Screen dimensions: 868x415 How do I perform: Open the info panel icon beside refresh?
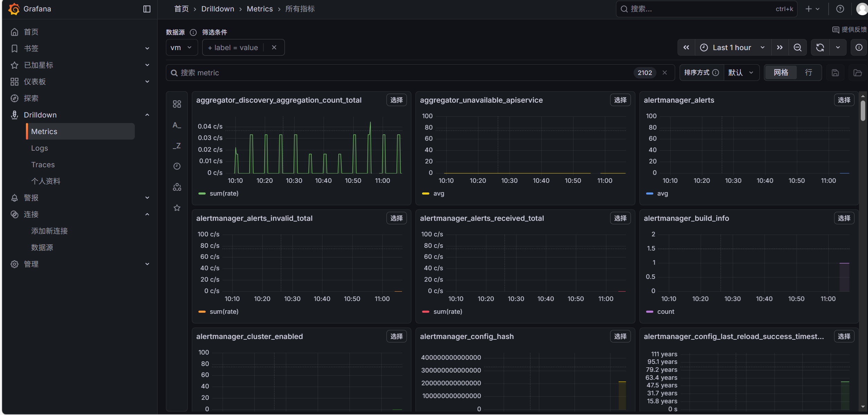(859, 48)
